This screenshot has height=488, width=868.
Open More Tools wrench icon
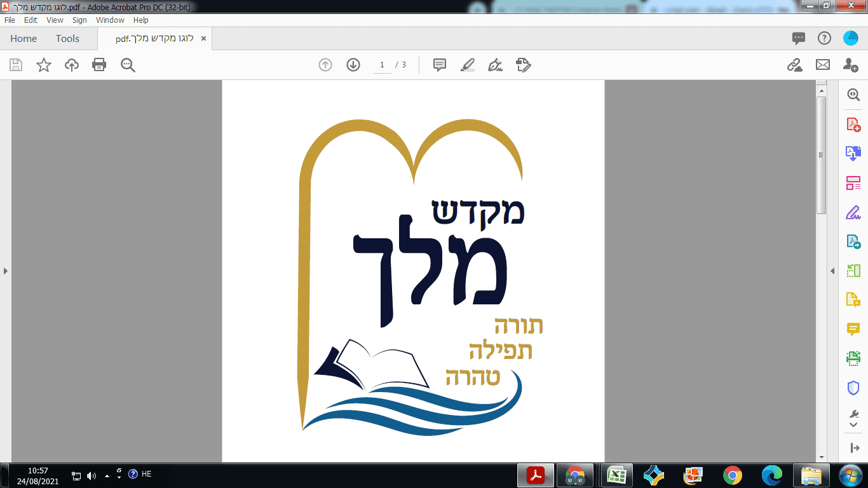point(853,414)
